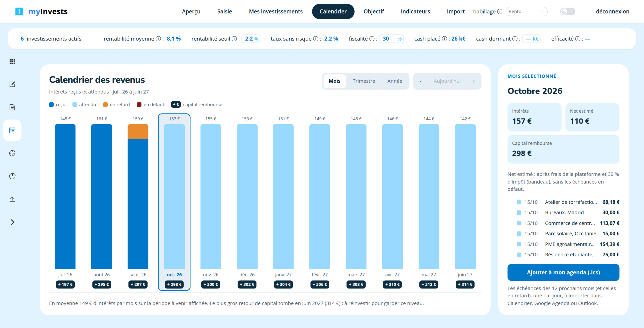
Task: Click the Aujourd'hui button
Action: [447, 81]
